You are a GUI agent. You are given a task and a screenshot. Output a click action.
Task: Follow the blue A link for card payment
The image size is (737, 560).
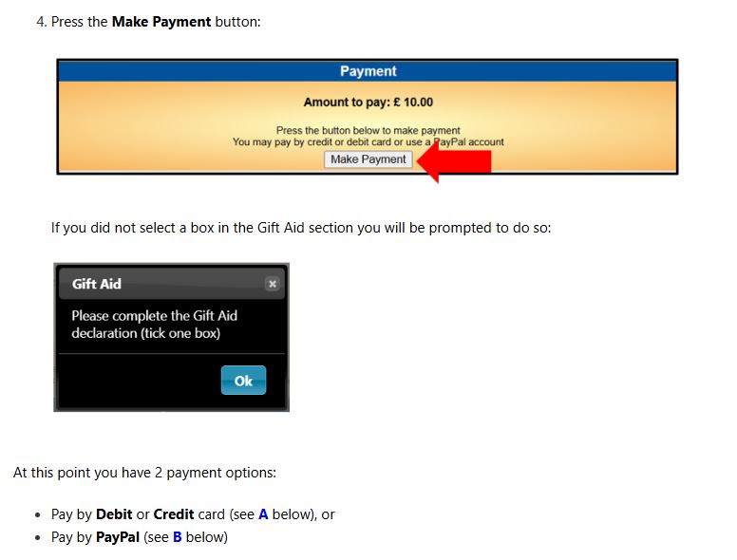(263, 513)
